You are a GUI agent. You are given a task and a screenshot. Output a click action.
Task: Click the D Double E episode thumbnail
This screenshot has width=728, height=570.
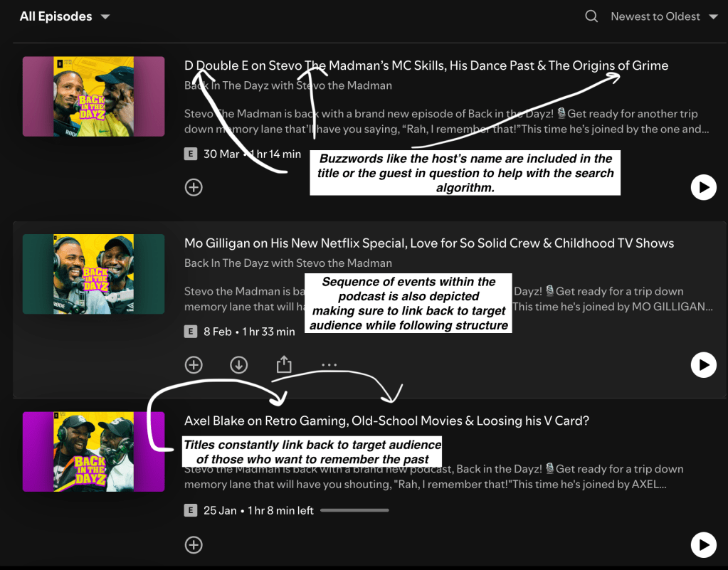click(93, 97)
